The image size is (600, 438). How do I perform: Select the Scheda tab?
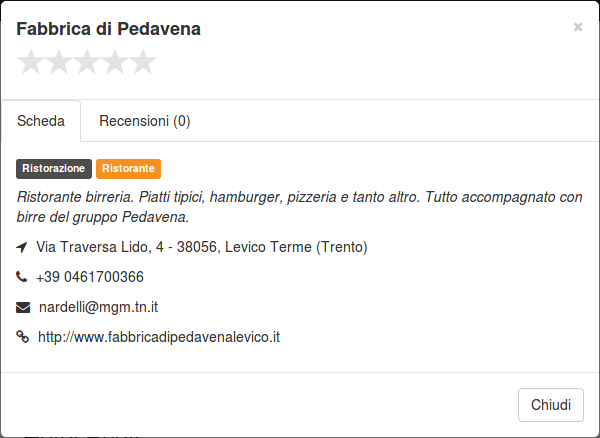pos(41,121)
